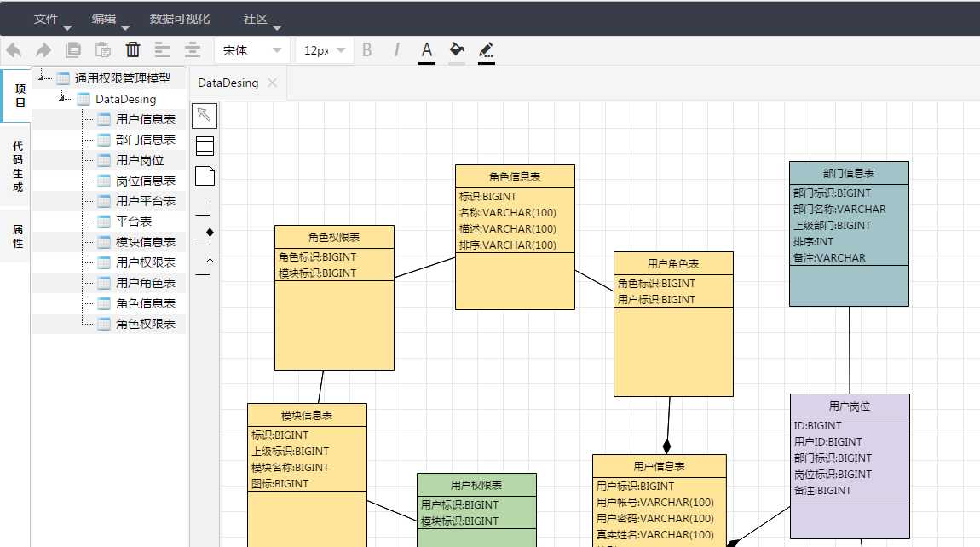Click the 用户角色表 table header on canvas
The width and height of the screenshot is (980, 547).
(x=673, y=263)
